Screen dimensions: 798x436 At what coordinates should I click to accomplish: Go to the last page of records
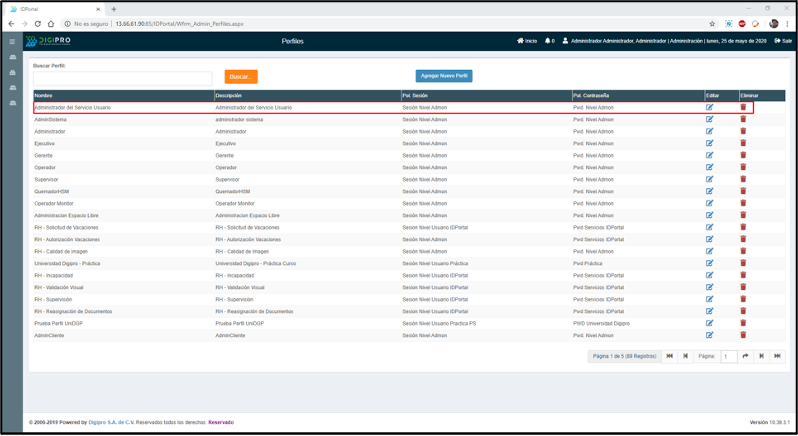[x=777, y=356]
